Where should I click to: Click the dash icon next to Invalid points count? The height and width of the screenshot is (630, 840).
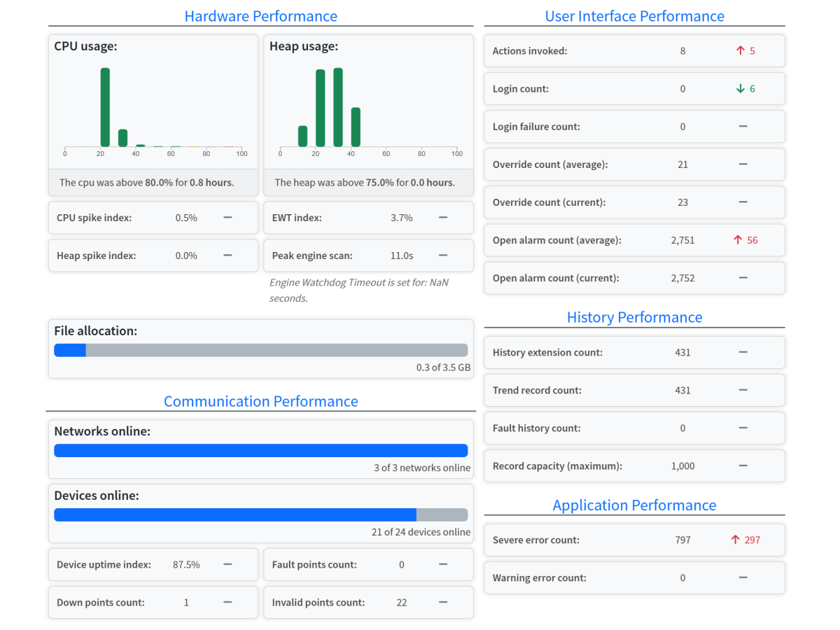(442, 602)
